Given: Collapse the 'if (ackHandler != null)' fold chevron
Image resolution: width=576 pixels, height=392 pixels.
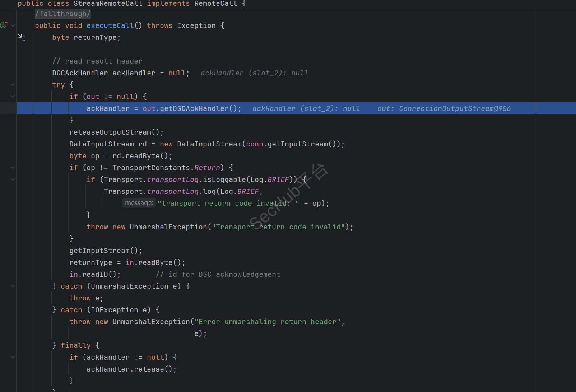Looking at the screenshot, I should [x=13, y=357].
